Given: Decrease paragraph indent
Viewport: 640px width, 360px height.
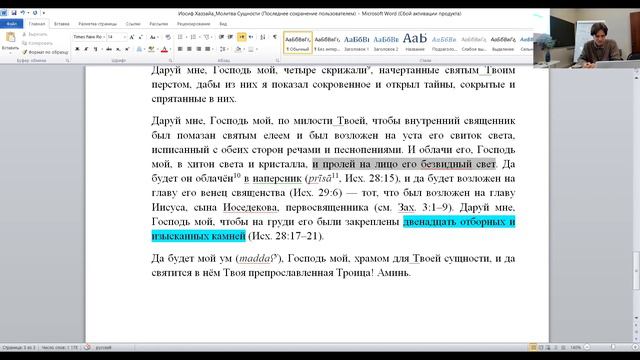Looking at the screenshot, I should (221, 37).
